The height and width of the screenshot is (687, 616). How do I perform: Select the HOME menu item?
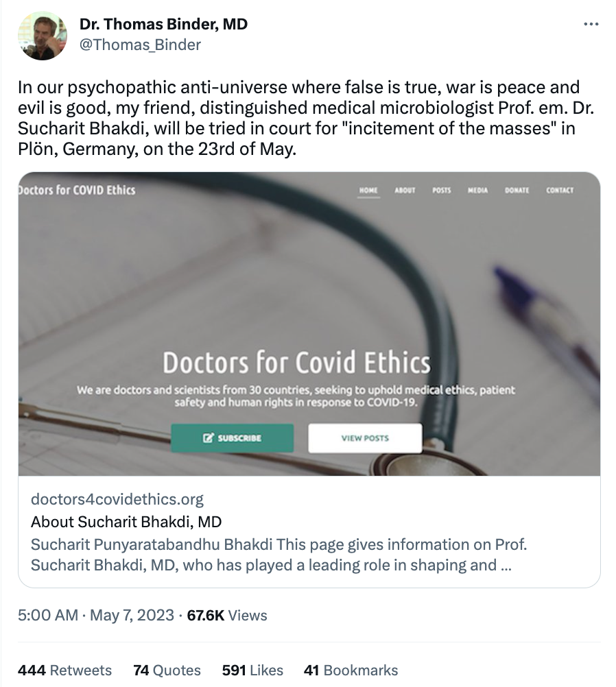click(368, 191)
